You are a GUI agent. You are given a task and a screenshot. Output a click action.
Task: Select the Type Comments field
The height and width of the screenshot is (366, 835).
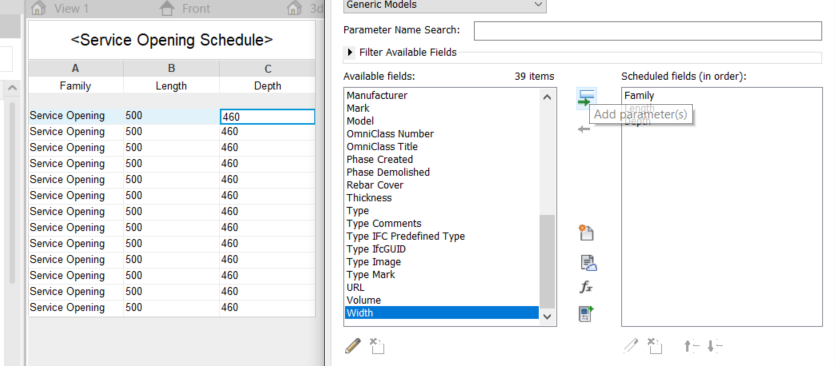pos(384,223)
